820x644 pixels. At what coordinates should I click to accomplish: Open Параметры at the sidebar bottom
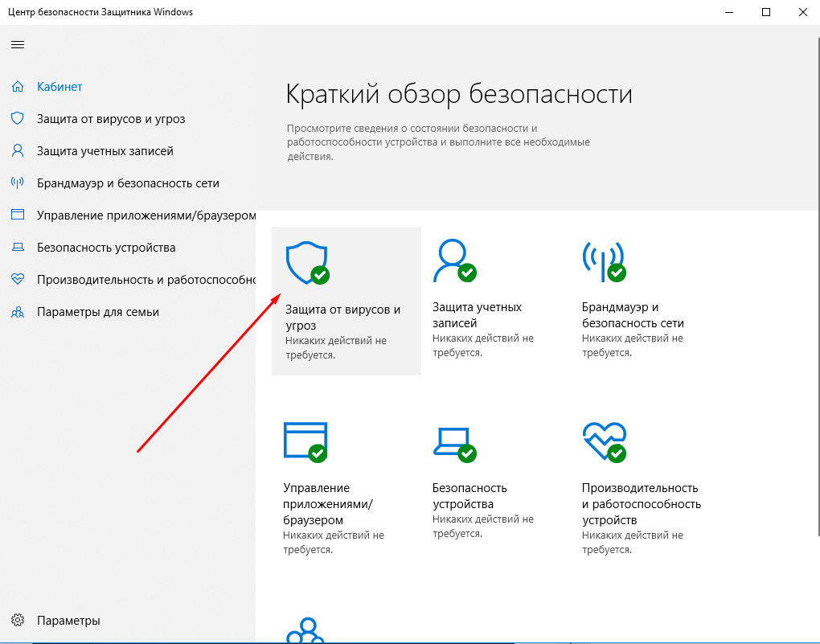pyautogui.click(x=68, y=621)
